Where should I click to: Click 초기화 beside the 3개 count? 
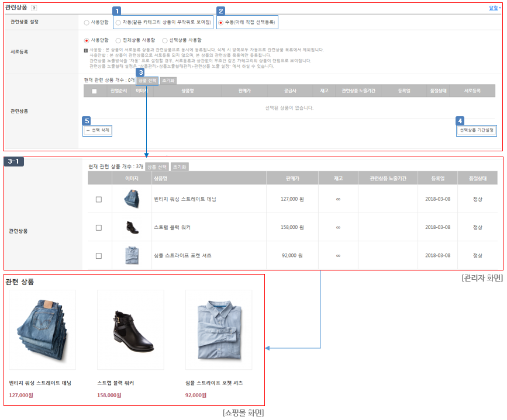pos(180,166)
